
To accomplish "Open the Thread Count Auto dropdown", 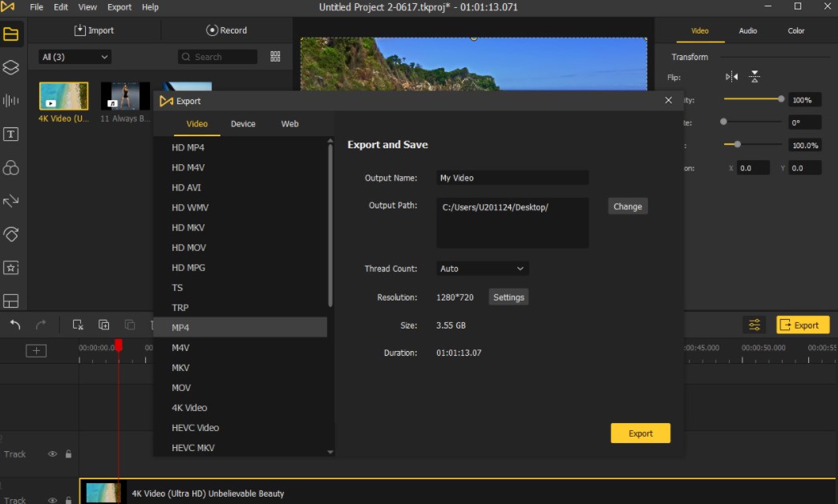I will point(482,268).
